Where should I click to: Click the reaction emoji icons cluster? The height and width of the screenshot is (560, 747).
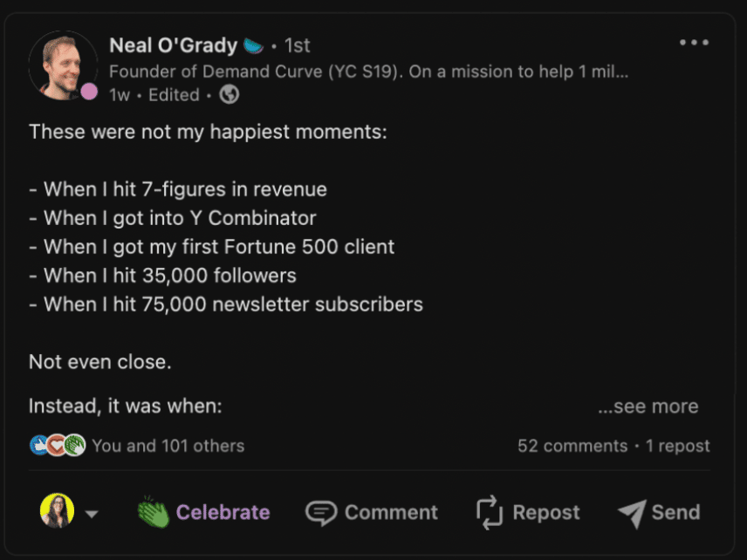[58, 446]
